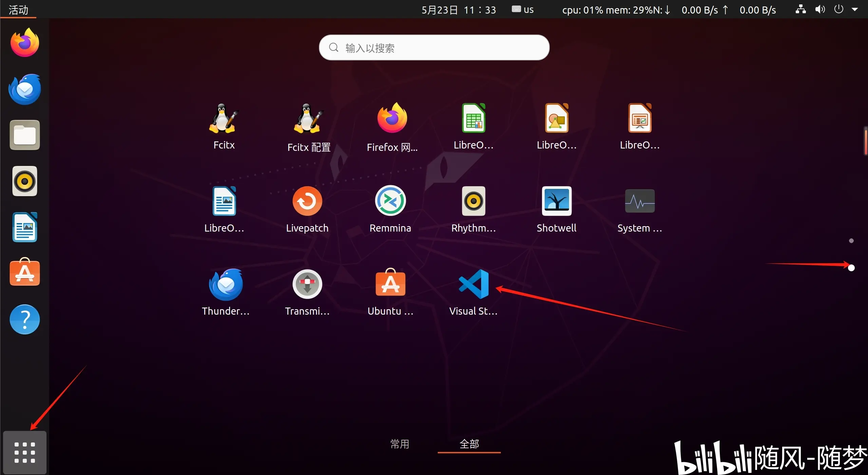Image resolution: width=868 pixels, height=475 pixels.
Task: Open Fcitx 配置 configuration app
Action: (x=308, y=127)
